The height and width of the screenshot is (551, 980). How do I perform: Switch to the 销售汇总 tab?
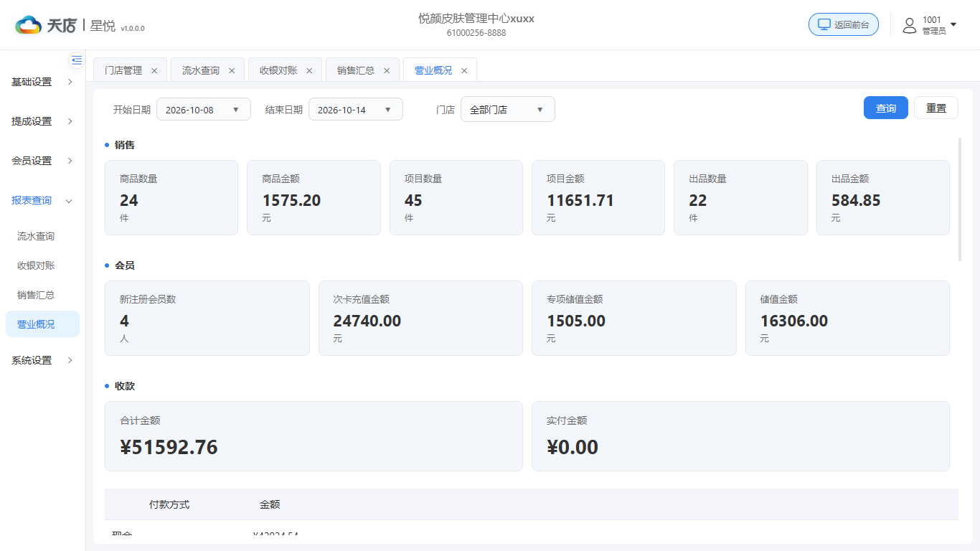(356, 70)
